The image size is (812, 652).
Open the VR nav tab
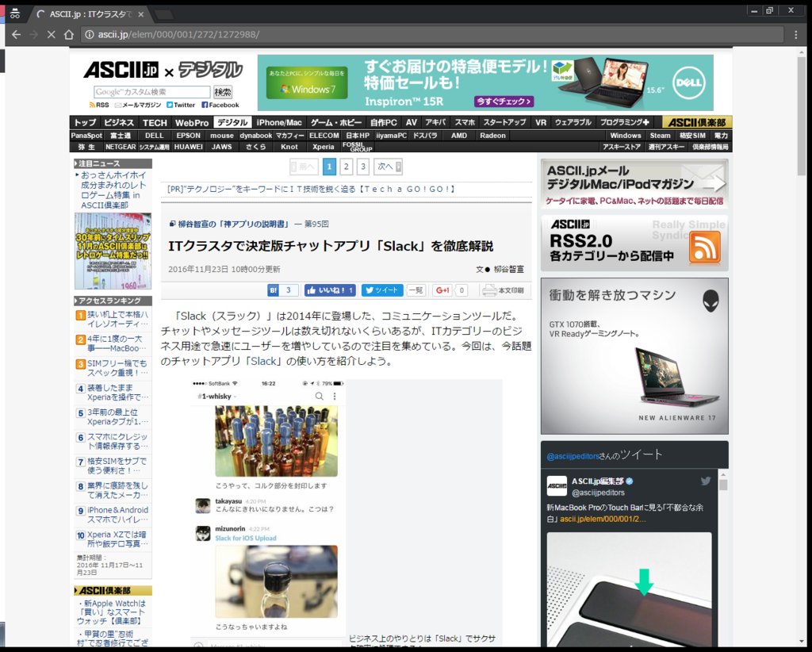point(541,123)
